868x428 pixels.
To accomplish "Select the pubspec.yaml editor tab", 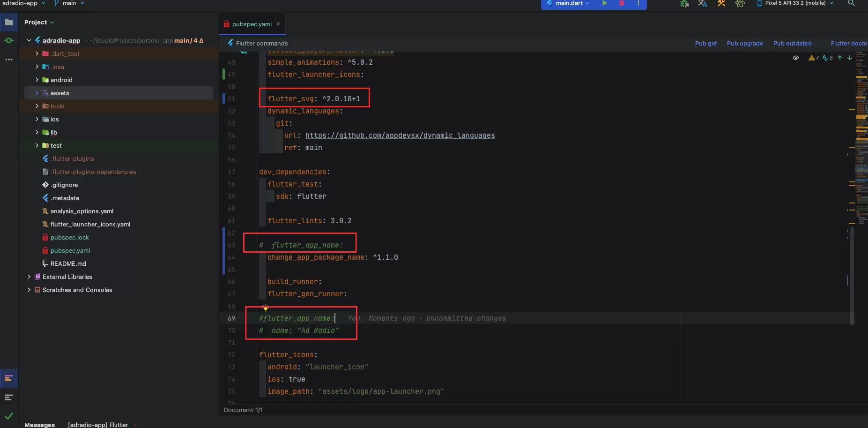I will click(252, 24).
